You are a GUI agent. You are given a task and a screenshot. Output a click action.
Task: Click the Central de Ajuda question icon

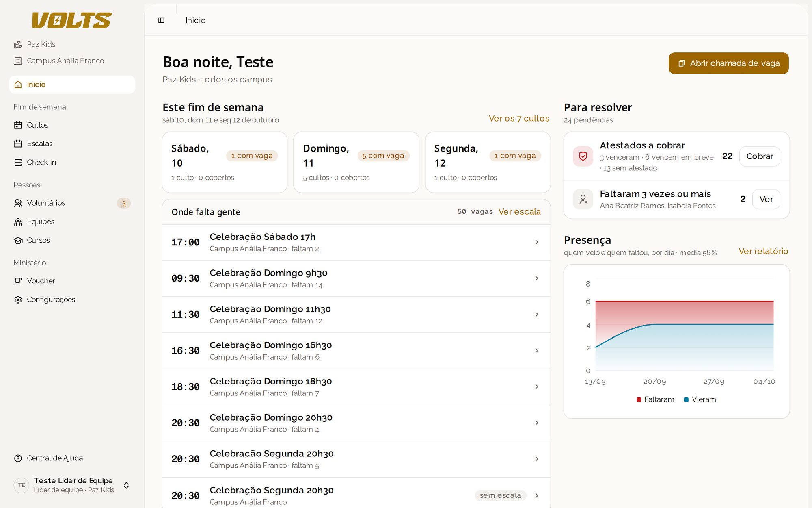pyautogui.click(x=18, y=458)
